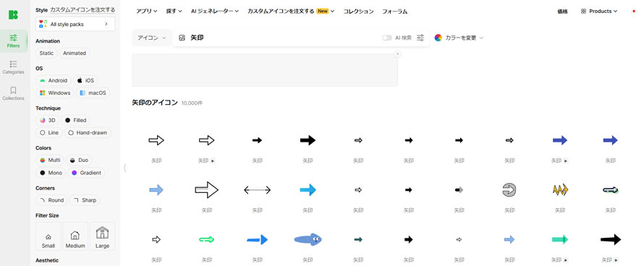Open search settings sliders icon

click(420, 38)
